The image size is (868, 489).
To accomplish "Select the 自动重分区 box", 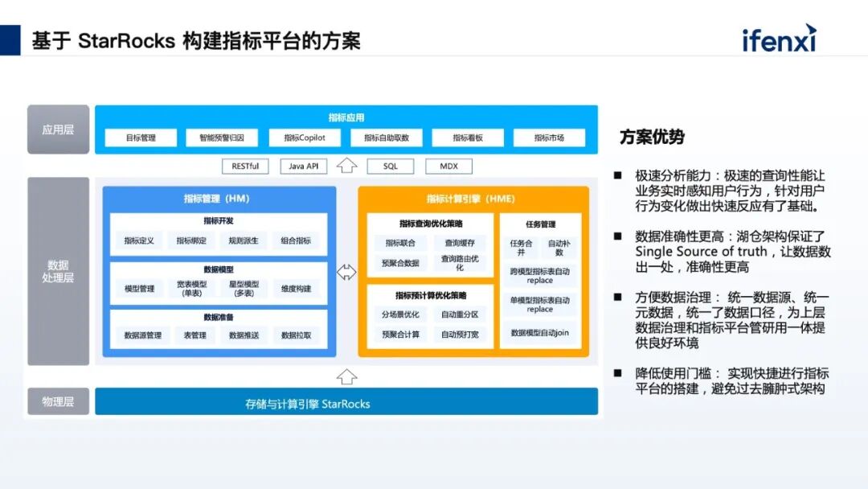I will tap(460, 314).
